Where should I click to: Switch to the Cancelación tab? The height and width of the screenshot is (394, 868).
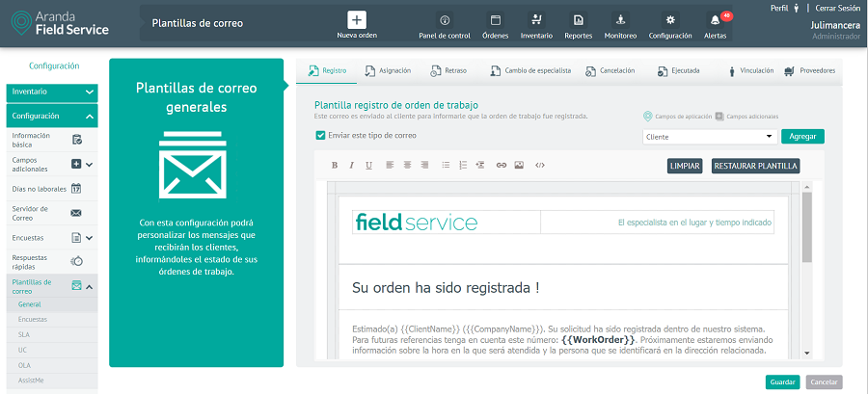coord(610,70)
